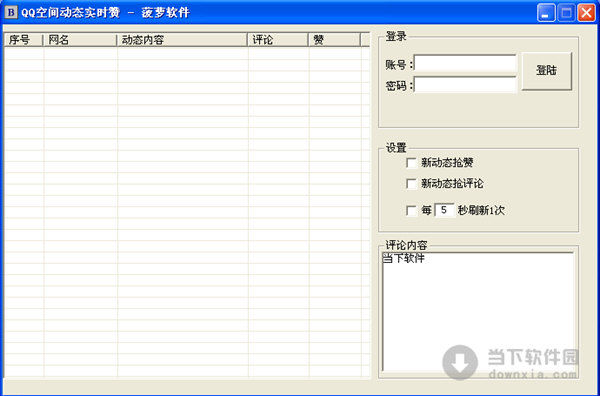Click the application icon in title bar
The height and width of the screenshot is (396, 600).
pos(11,13)
